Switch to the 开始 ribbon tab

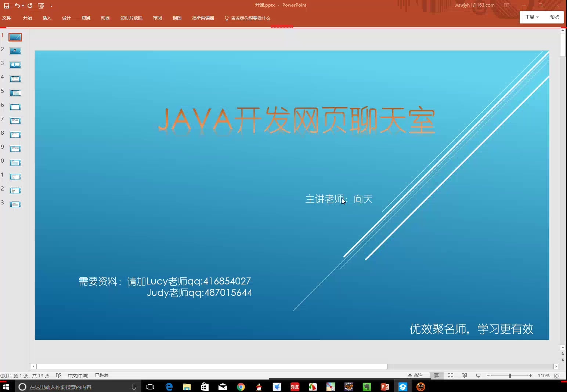[x=28, y=18]
